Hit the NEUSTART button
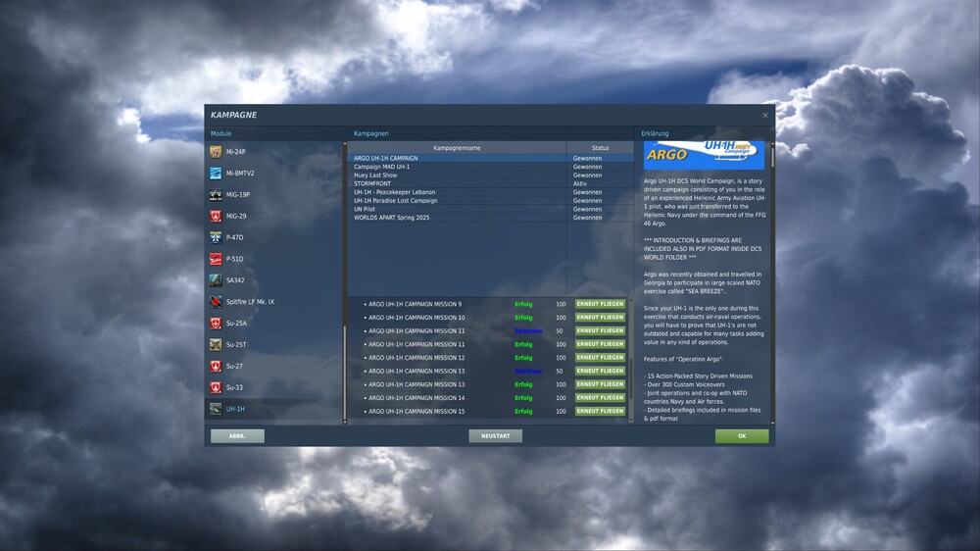 click(496, 436)
